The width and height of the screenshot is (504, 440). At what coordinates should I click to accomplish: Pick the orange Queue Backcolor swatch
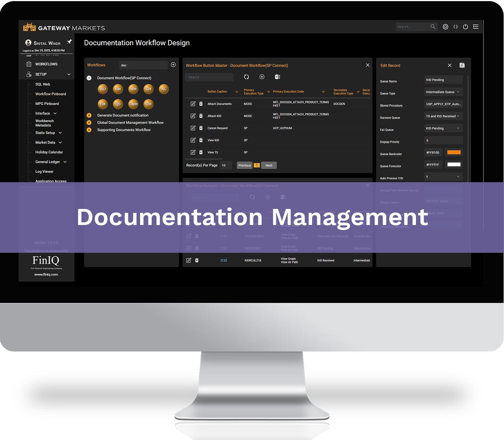point(454,153)
